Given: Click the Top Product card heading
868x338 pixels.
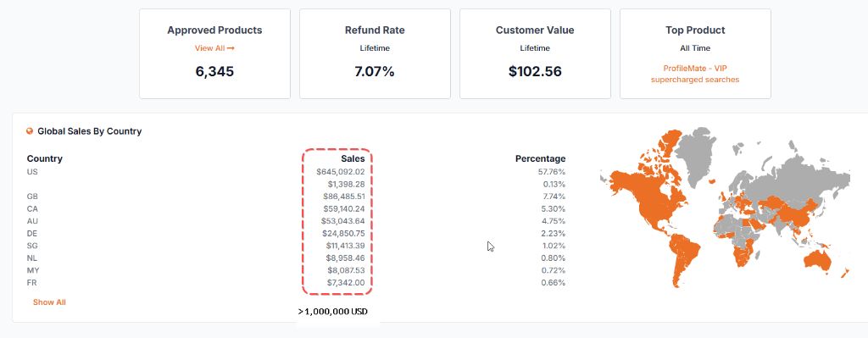Looking at the screenshot, I should [695, 30].
